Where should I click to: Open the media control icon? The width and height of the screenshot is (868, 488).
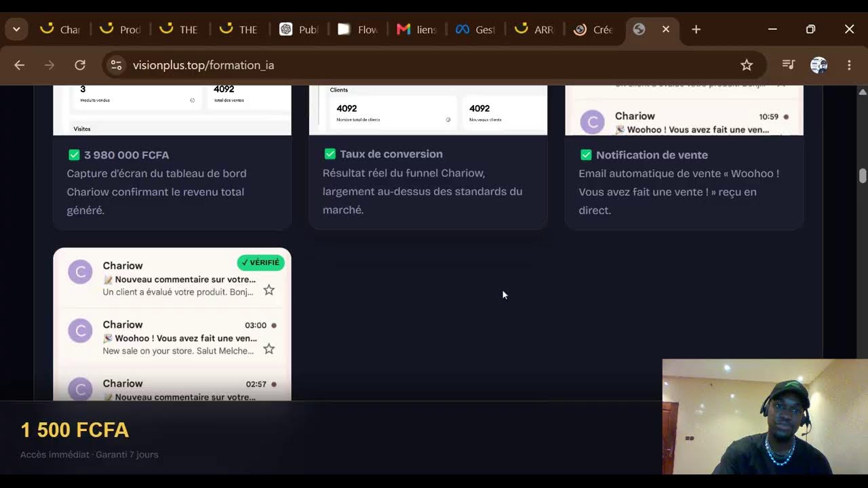pos(789,65)
